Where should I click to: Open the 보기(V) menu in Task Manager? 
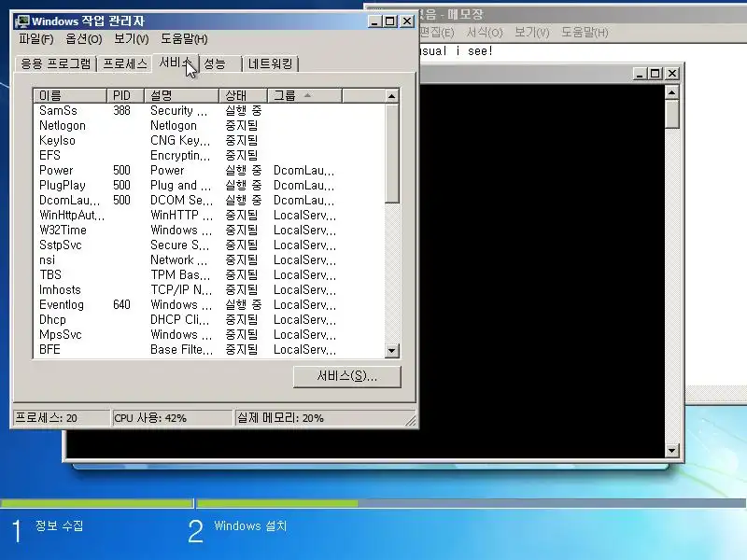click(x=131, y=39)
